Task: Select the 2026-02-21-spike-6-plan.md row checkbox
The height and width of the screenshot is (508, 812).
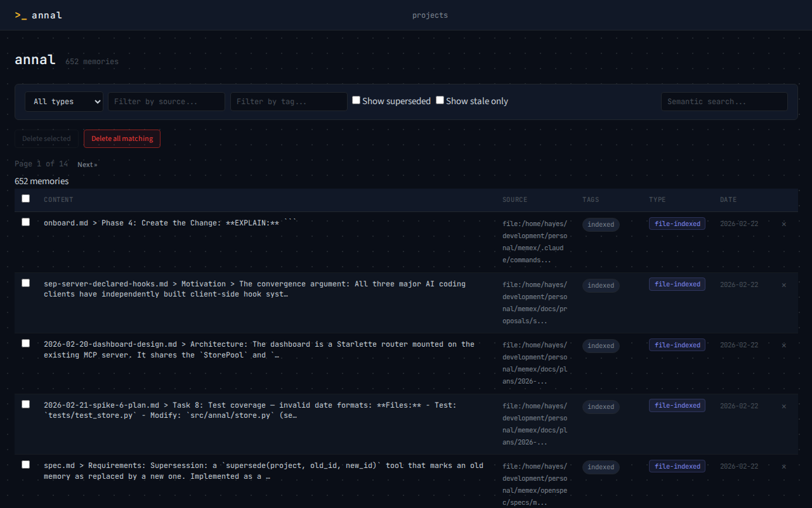Action: 25,404
